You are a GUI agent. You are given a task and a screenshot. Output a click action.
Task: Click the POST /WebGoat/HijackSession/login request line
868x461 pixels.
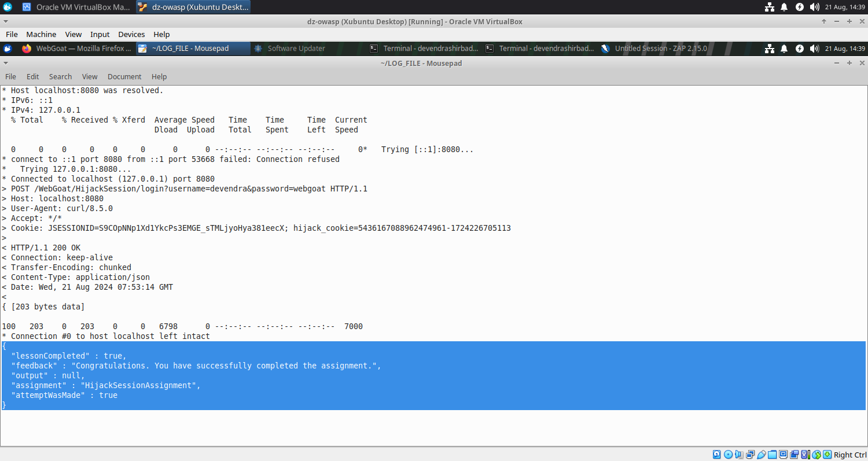point(185,189)
